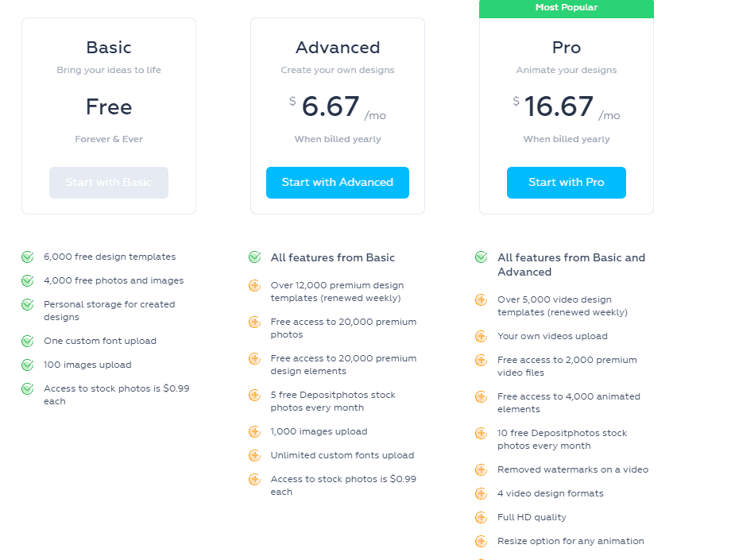Image resolution: width=735 pixels, height=560 pixels.
Task: Click orange plus beside 1,000 images upload
Action: (x=254, y=431)
